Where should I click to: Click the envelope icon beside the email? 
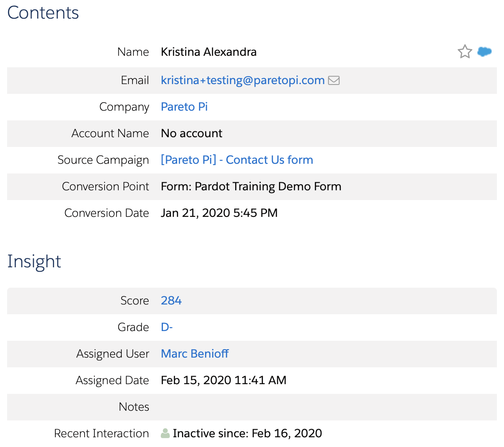coord(334,81)
